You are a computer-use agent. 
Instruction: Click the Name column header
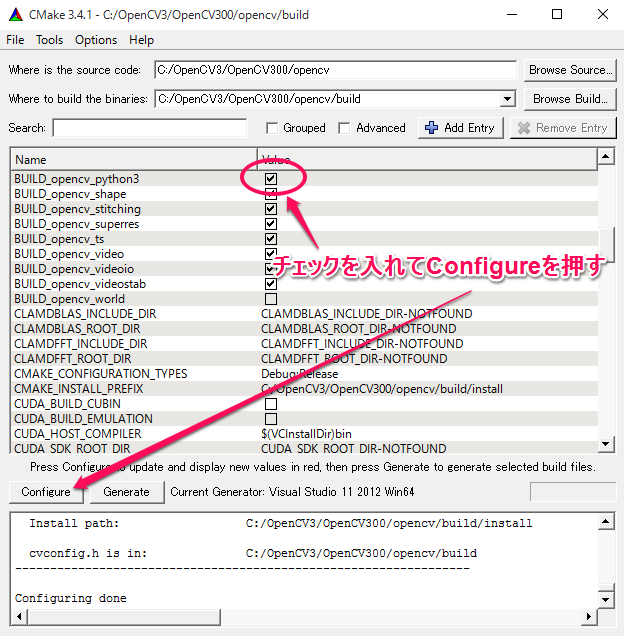coord(134,160)
